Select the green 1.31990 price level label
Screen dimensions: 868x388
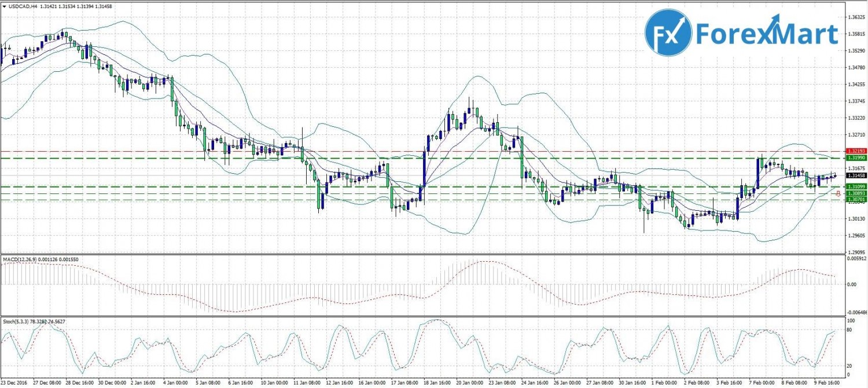tap(855, 158)
